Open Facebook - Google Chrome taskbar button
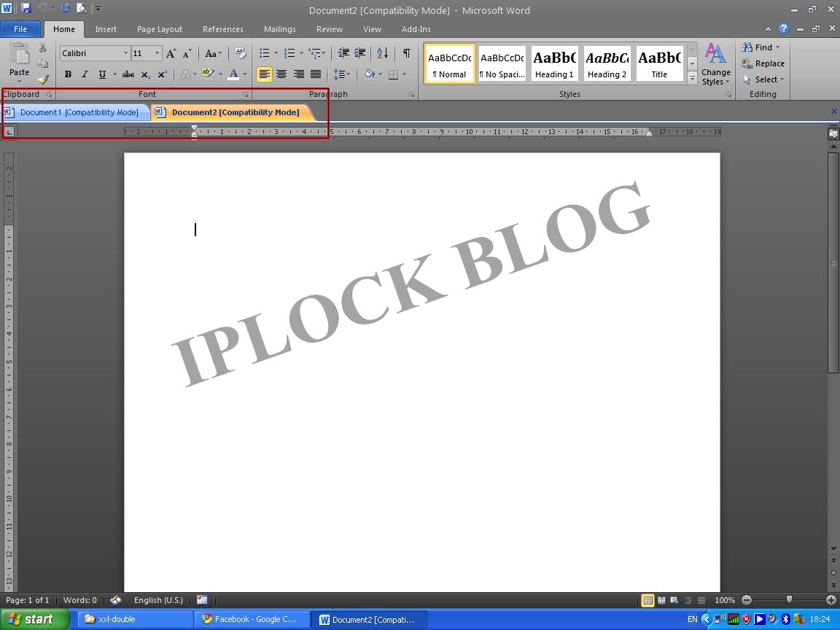Screen dimensions: 840x630 pyautogui.click(x=252, y=619)
